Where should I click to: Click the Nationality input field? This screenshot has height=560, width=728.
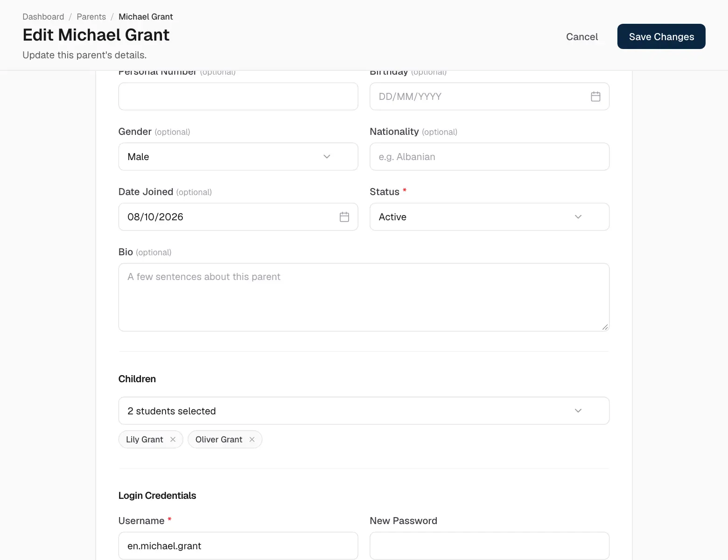[490, 157]
